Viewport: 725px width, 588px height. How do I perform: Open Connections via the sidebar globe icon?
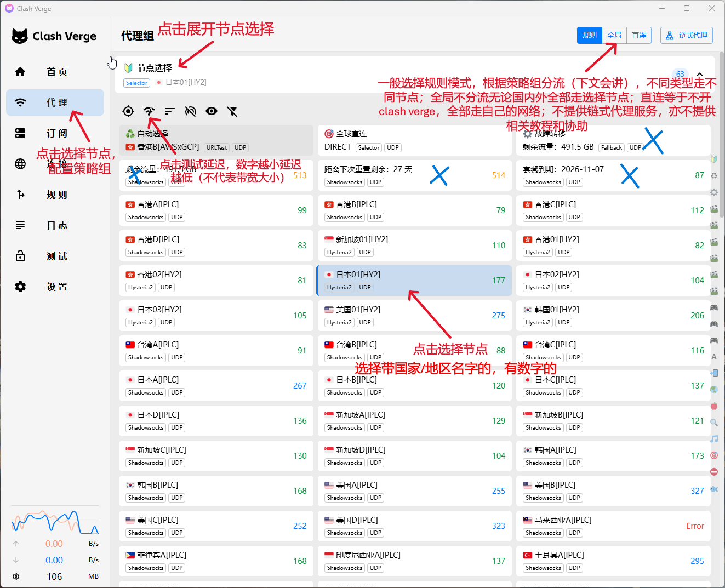[x=20, y=164]
